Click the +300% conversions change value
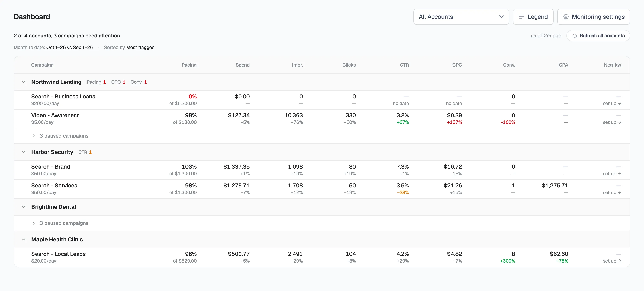 click(507, 261)
